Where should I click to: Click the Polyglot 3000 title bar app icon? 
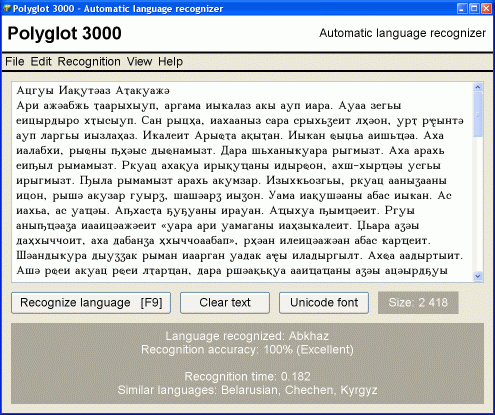click(7, 8)
